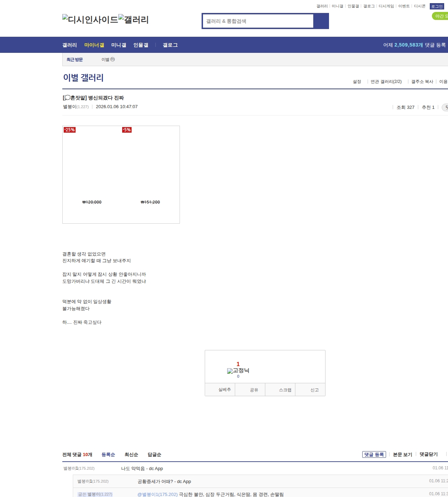The width and height of the screenshot is (448, 497).
Task: Collapse comments with 댓글닫기
Action: tap(428, 454)
